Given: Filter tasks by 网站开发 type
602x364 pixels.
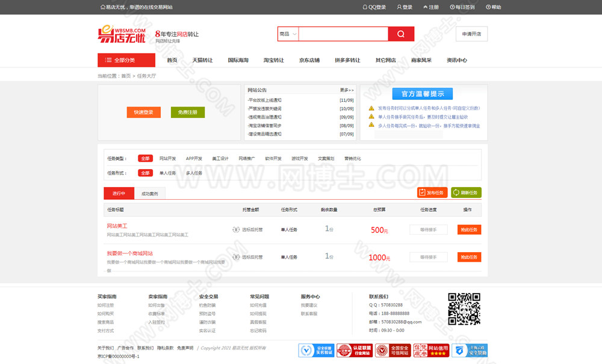Looking at the screenshot, I should click(167, 158).
